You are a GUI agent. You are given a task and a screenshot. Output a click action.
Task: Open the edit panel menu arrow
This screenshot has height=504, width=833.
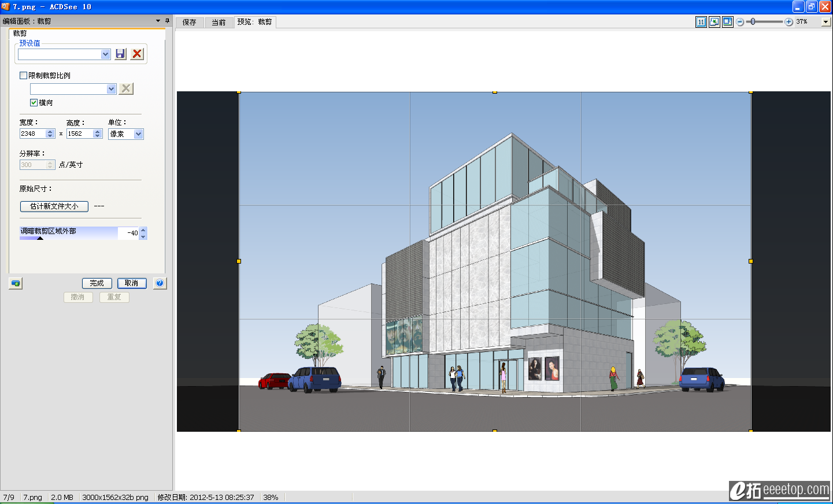coord(158,21)
